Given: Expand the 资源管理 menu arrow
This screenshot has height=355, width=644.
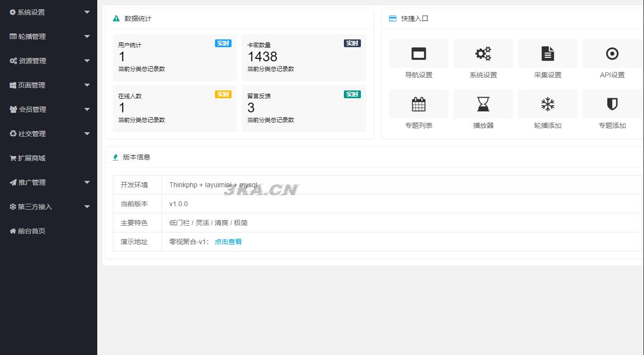Looking at the screenshot, I should pyautogui.click(x=87, y=61).
